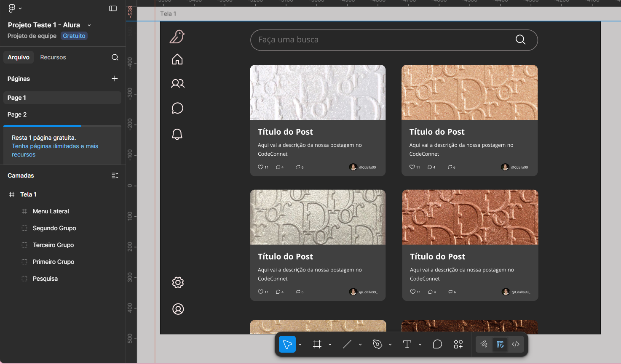Click the chat bubble icon in the side menu
The height and width of the screenshot is (364, 621).
pos(177,108)
